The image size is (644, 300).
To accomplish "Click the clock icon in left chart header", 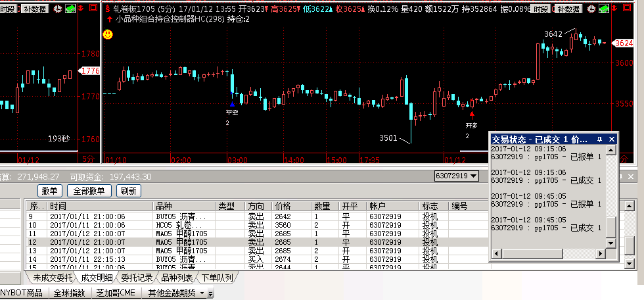I will pos(57,9).
